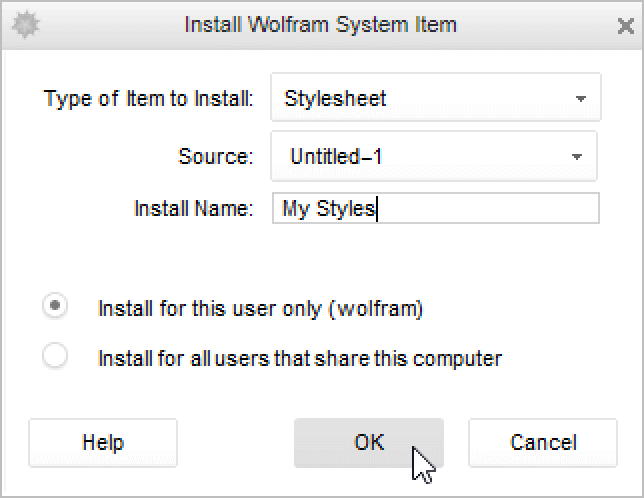Viewport: 644px width, 498px height.
Task: Choose the install for all users radio button
Action: point(55,355)
